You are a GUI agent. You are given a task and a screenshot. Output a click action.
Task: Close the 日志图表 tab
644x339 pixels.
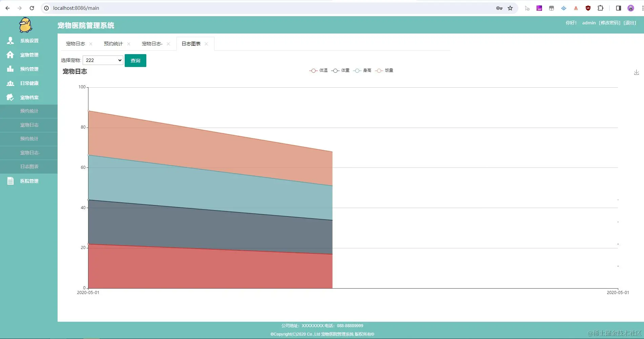[x=206, y=44]
